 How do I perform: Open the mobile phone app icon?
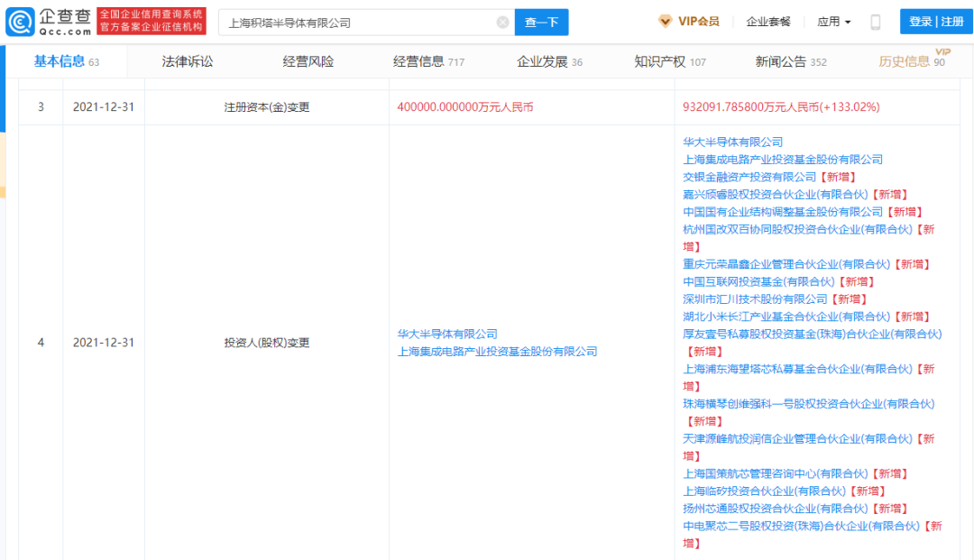click(x=875, y=23)
